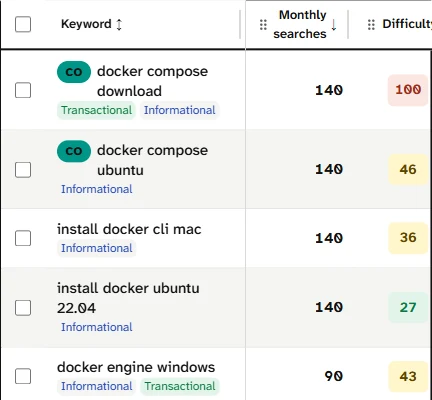432x400 pixels.
Task: Click Informational tag under docker engine windows
Action: (x=97, y=386)
